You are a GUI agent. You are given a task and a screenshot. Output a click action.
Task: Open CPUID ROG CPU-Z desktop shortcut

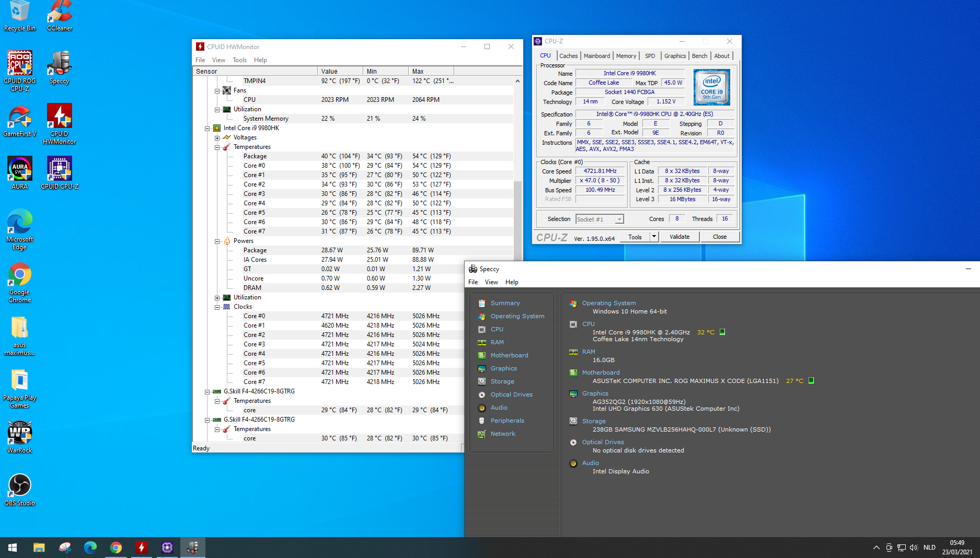point(20,71)
